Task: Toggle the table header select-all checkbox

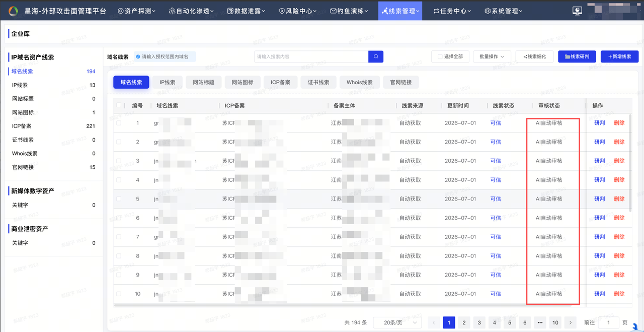Action: 119,105
